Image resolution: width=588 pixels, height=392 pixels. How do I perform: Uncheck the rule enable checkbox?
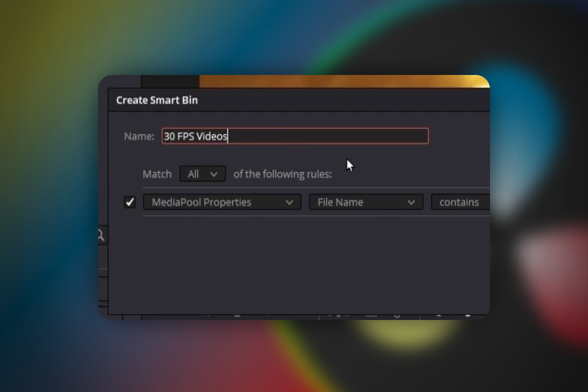pyautogui.click(x=129, y=202)
